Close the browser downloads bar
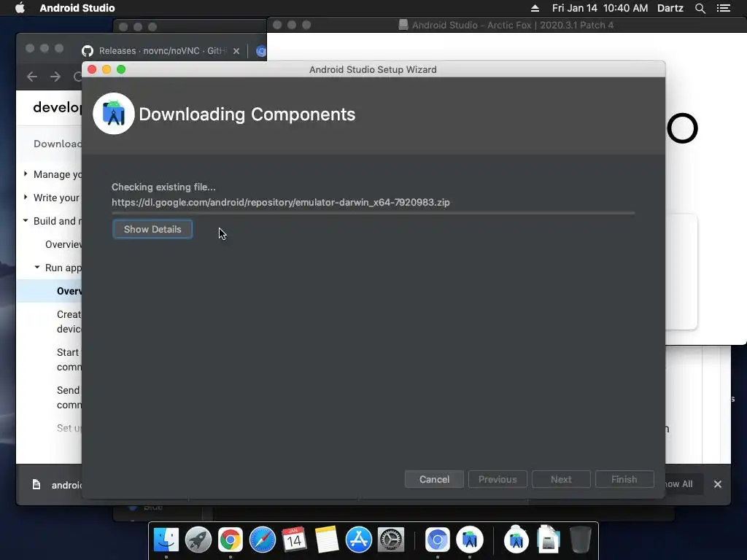747x560 pixels. (x=718, y=484)
